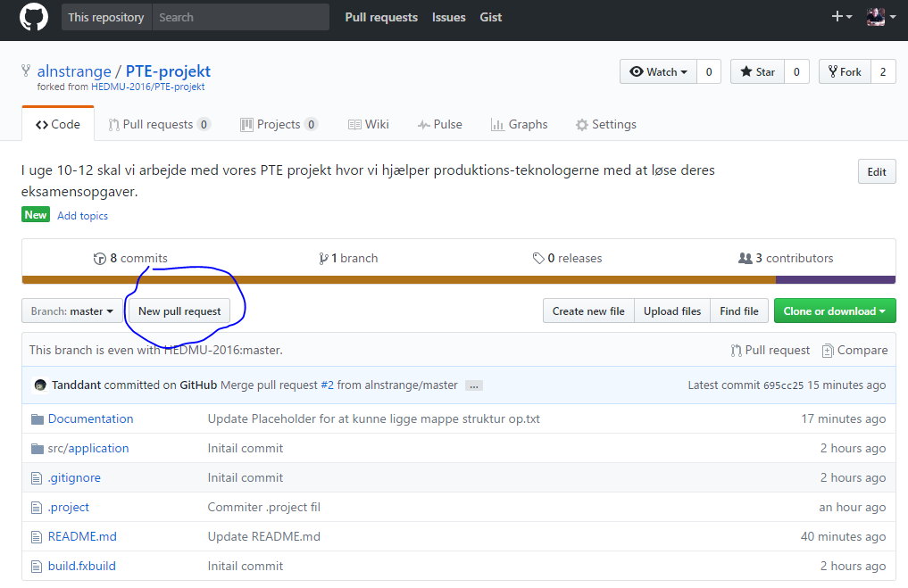
Task: Click the forks count 2
Action: click(x=883, y=71)
